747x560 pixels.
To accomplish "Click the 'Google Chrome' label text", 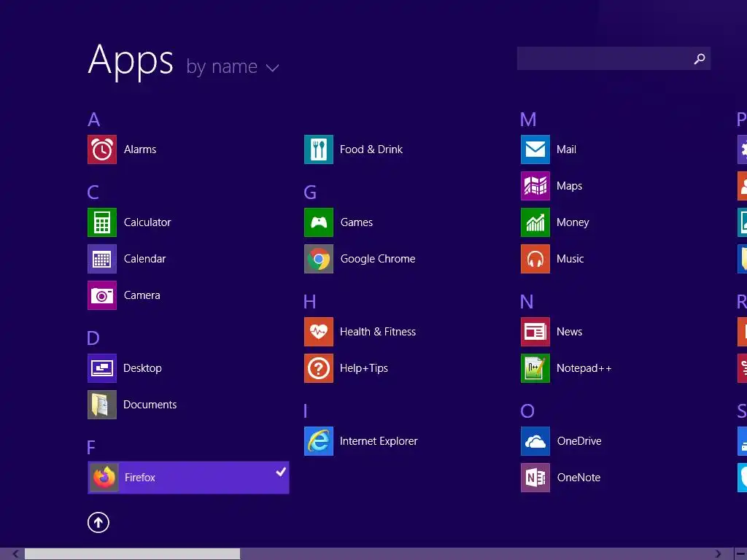I will [x=378, y=259].
